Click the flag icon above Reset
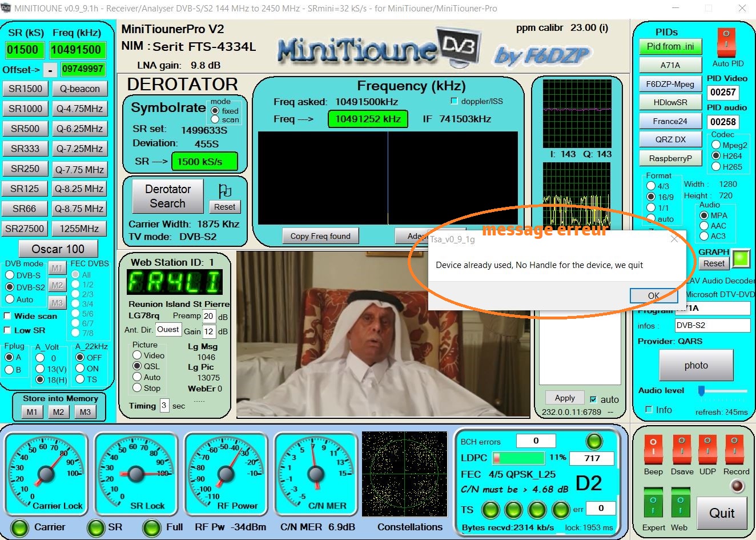Viewport: 756px width, 540px height. pos(225,190)
